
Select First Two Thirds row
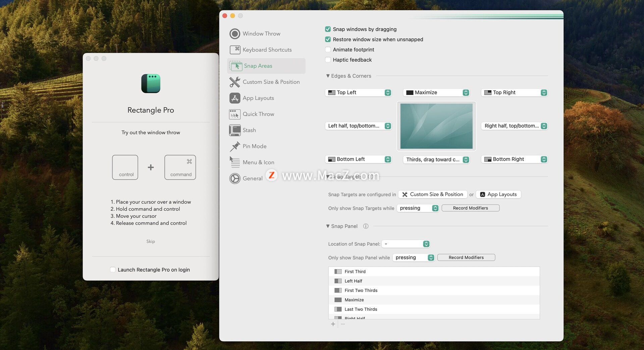pyautogui.click(x=434, y=290)
